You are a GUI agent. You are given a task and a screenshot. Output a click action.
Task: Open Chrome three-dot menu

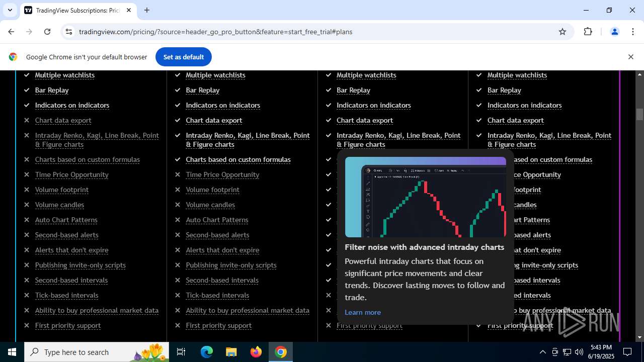[x=633, y=32]
